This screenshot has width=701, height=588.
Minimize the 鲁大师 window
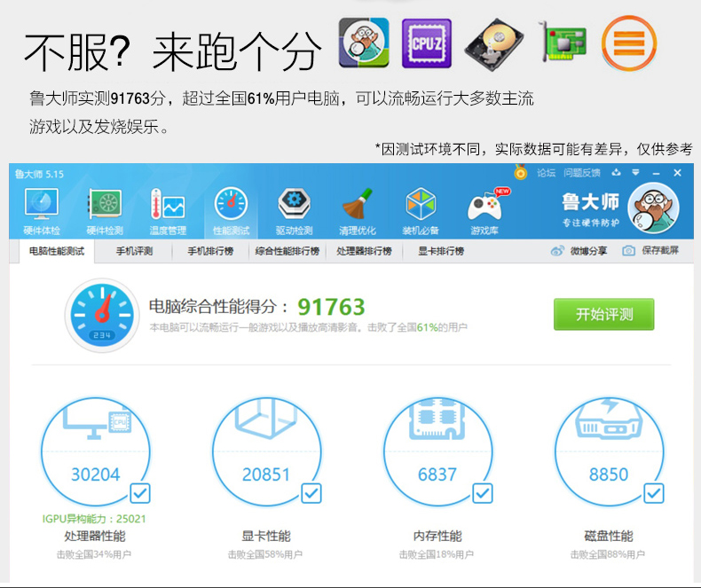pyautogui.click(x=657, y=173)
